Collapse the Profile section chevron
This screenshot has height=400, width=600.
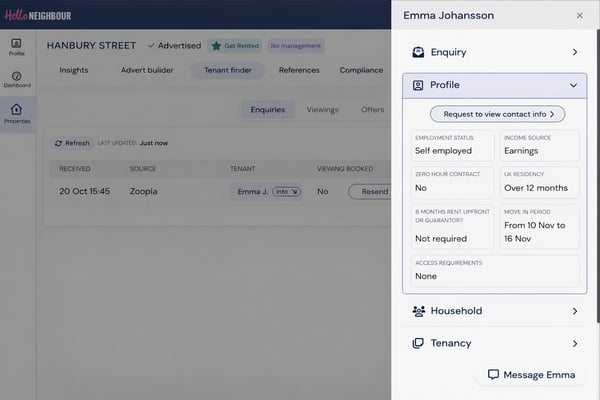coord(573,85)
